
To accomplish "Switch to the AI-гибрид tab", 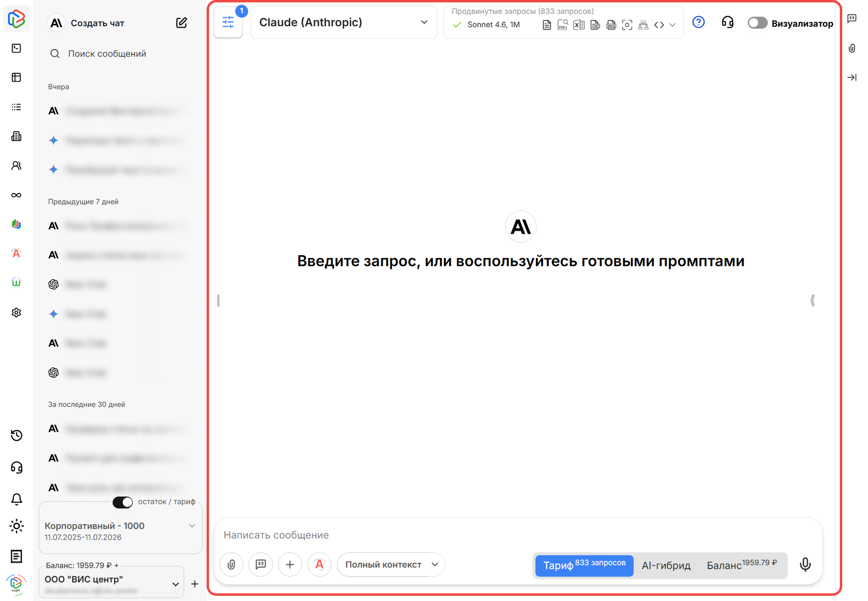I will click(666, 566).
